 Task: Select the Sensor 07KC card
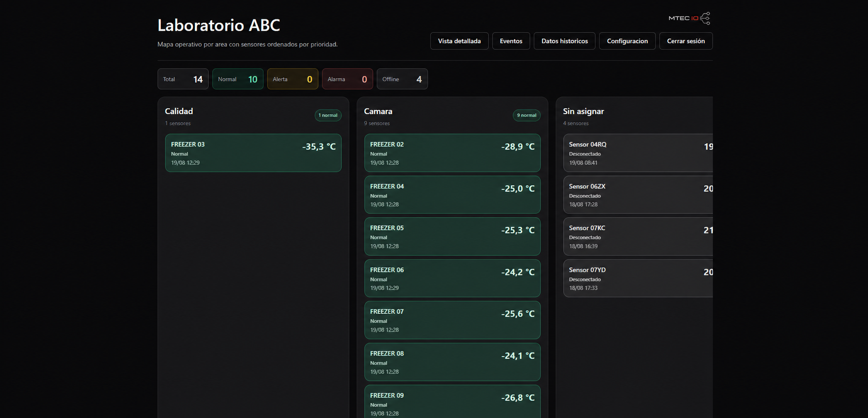tap(638, 236)
